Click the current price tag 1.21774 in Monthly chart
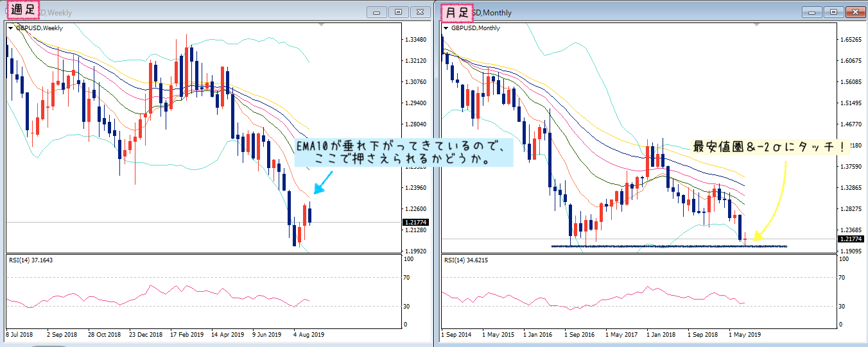 pos(852,239)
